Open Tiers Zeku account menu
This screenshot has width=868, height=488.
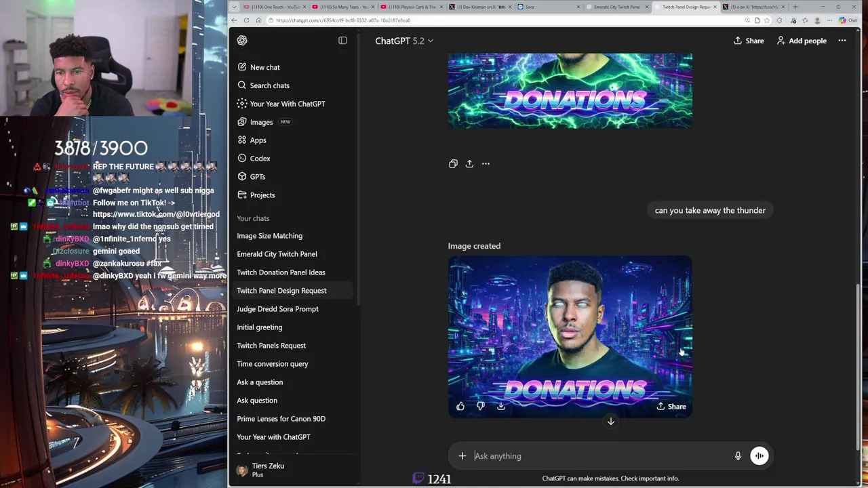(x=292, y=470)
